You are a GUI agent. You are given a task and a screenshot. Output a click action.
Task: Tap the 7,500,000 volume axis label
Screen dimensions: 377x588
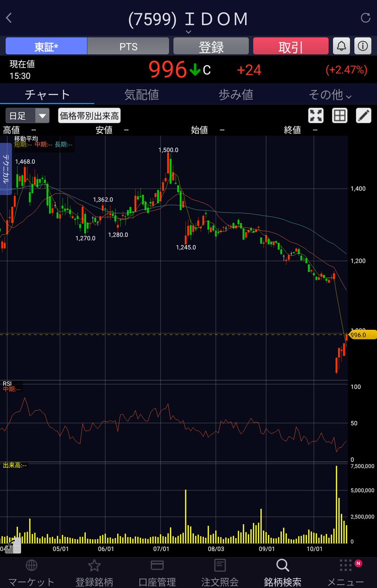pos(363,466)
